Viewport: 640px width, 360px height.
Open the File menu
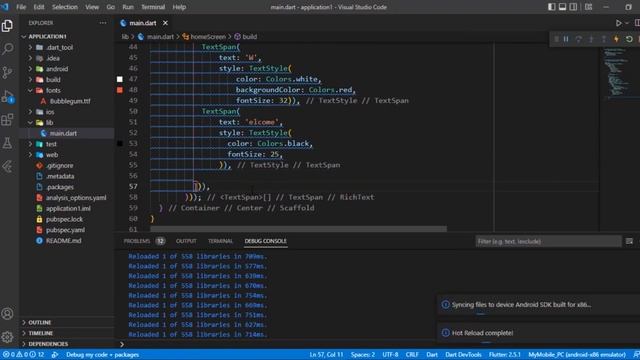[x=21, y=7]
